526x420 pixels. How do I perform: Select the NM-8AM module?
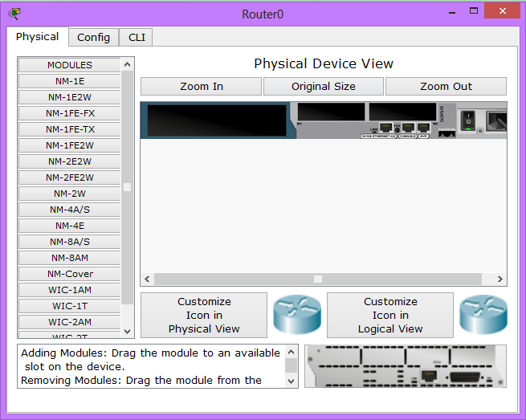click(69, 258)
